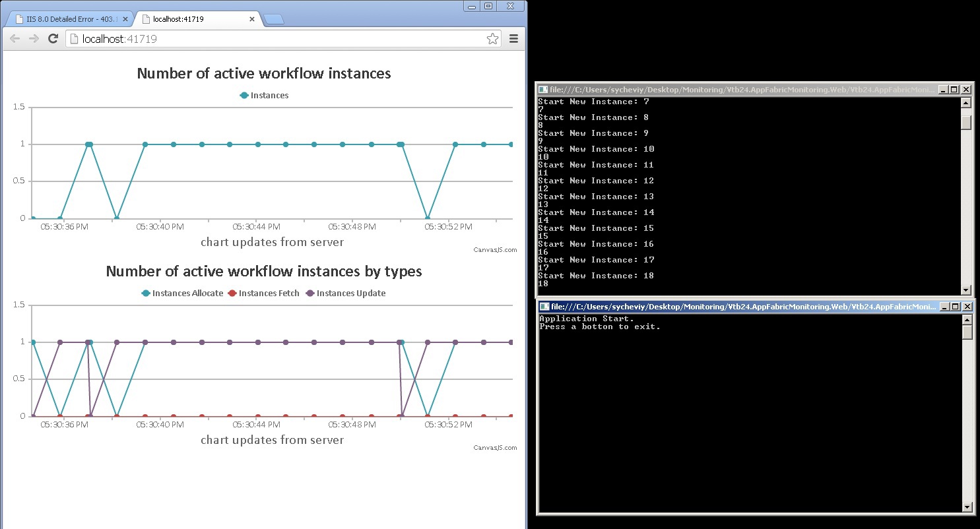The image size is (980, 529).
Task: Click the 'chart updates from server' label under the second chart
Action: (x=272, y=440)
